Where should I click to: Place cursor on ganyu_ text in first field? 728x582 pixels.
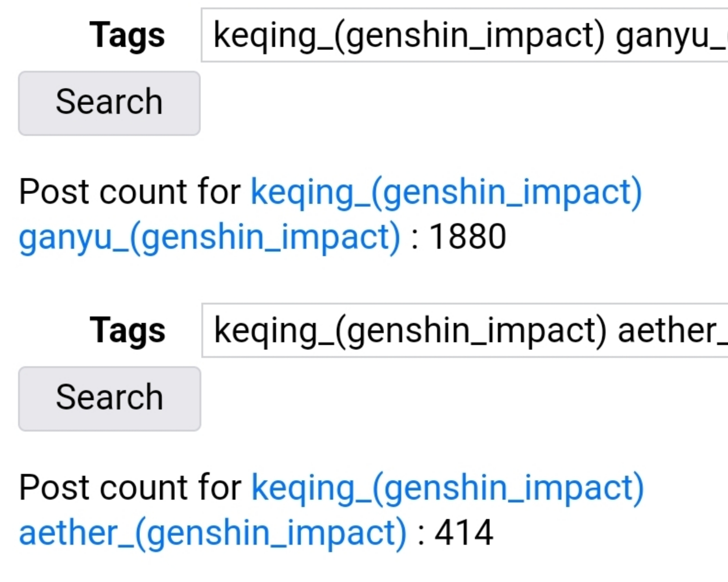(669, 36)
